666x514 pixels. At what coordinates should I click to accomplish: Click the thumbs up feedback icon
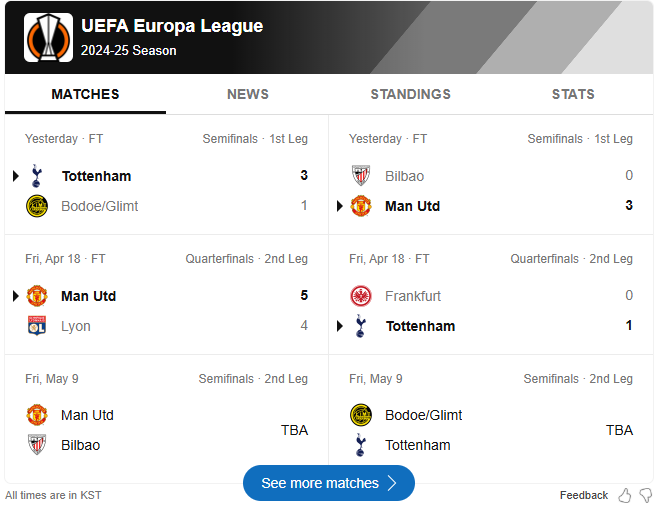pos(624,495)
